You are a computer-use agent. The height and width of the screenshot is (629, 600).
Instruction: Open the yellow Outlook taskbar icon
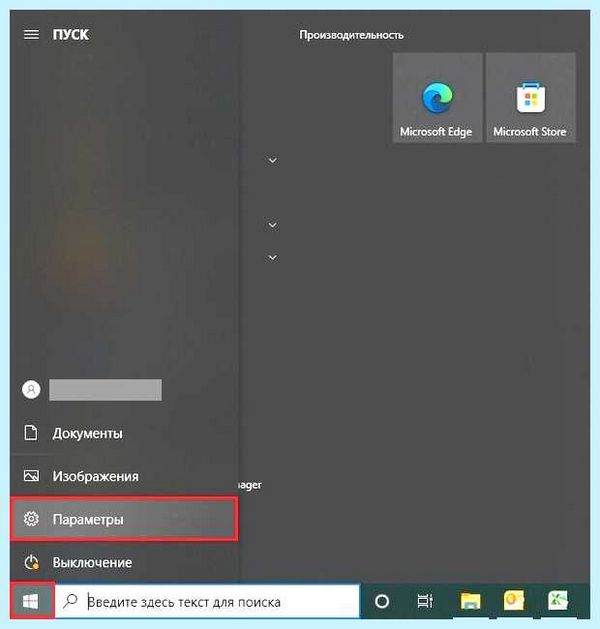tap(514, 600)
